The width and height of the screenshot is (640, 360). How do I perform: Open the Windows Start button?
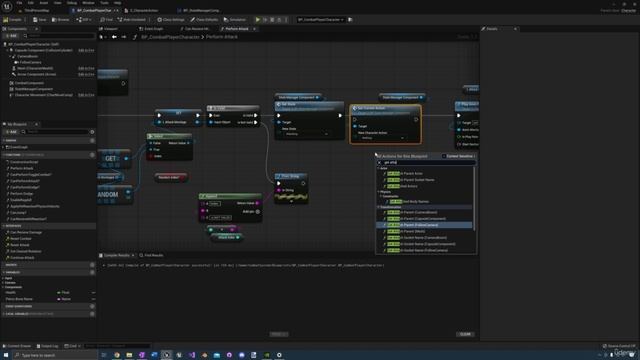point(6,355)
